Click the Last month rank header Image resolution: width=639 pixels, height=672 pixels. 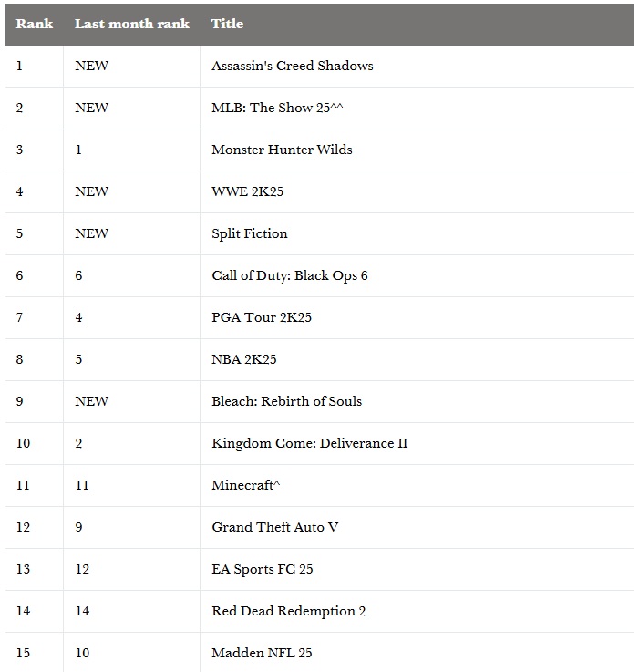tap(131, 24)
